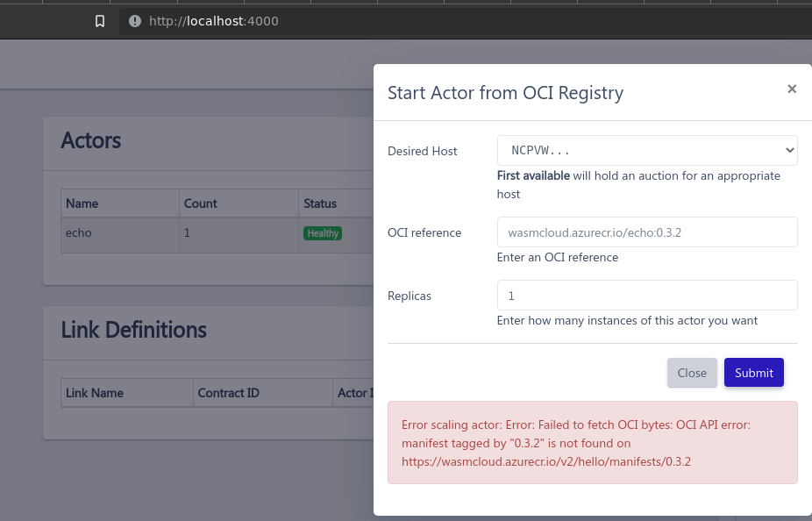This screenshot has width=812, height=521.
Task: Click the OCI reference input field
Action: (x=647, y=232)
